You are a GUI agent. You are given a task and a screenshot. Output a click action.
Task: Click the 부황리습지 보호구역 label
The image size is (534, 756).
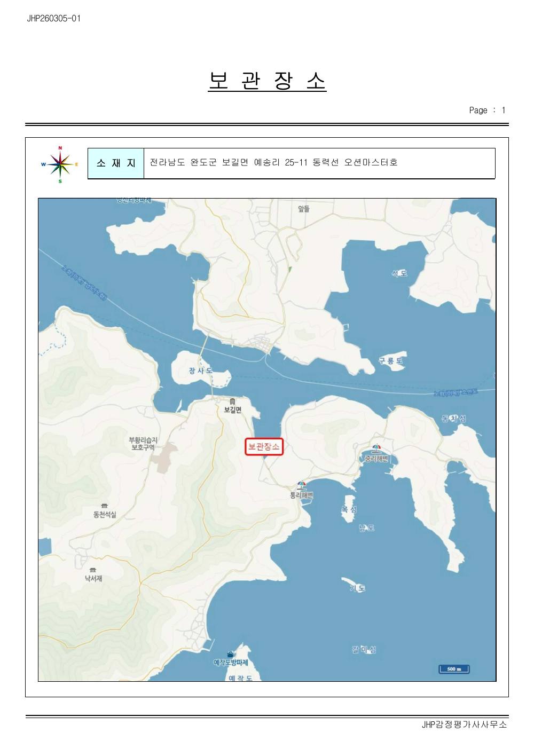tap(143, 444)
